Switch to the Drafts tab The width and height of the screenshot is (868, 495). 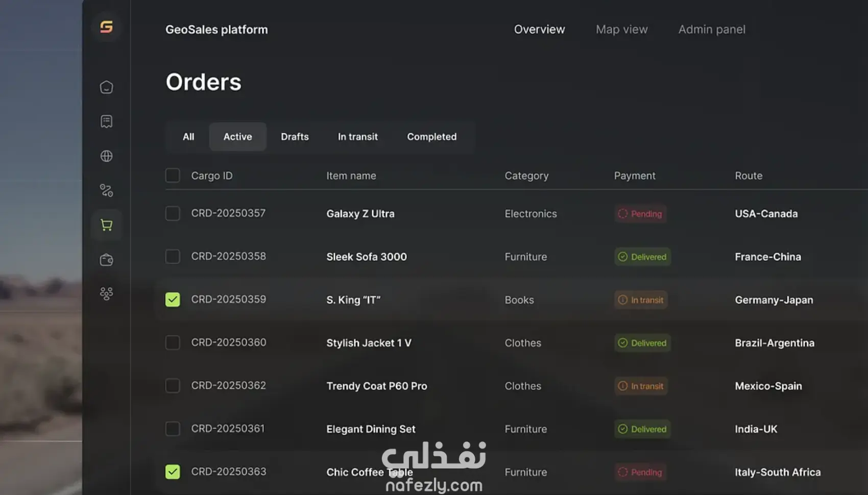pos(295,137)
